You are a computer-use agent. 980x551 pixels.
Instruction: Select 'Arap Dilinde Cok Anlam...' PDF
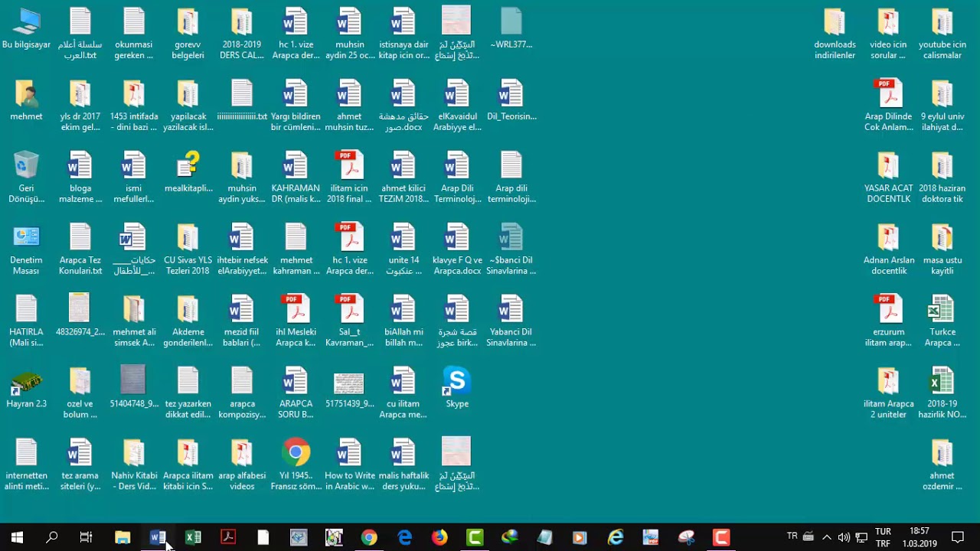click(x=888, y=106)
